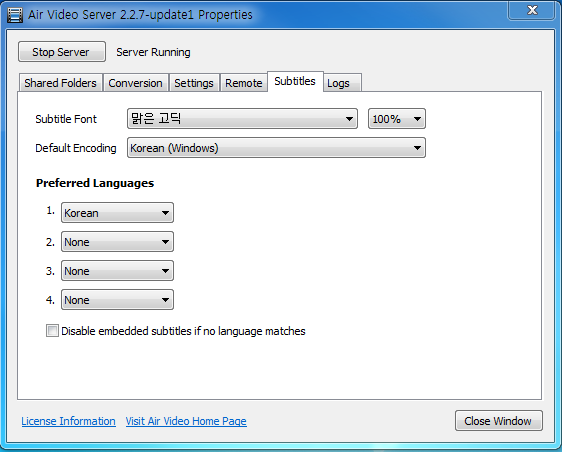The image size is (562, 452).
Task: Select the Remote tab
Action: (244, 83)
